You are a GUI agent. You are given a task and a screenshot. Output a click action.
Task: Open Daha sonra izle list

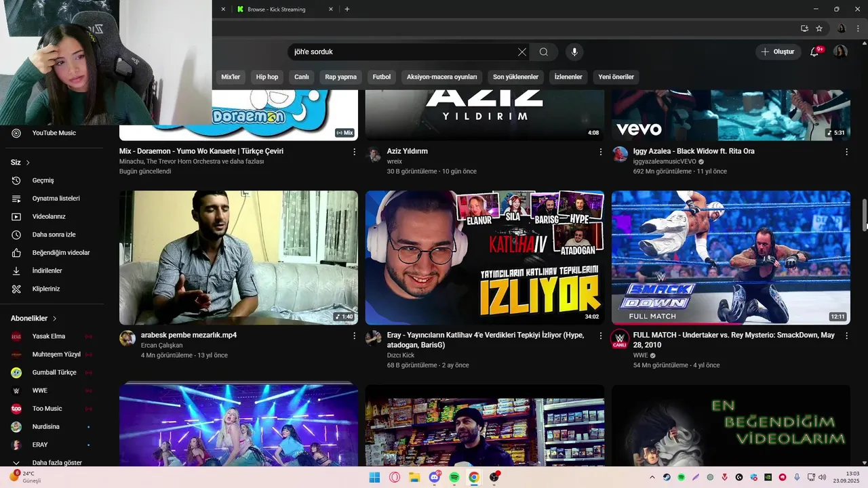[x=53, y=235]
